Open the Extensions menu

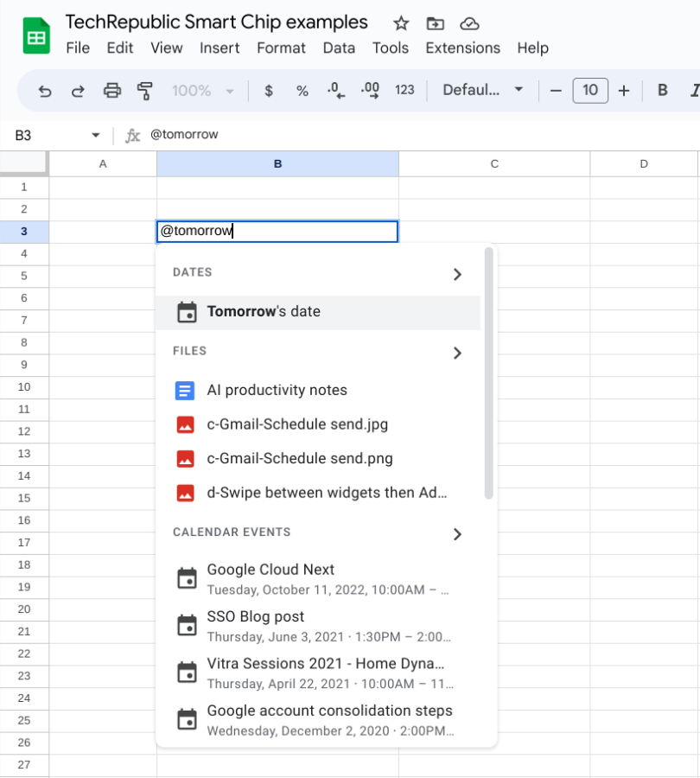coord(462,48)
